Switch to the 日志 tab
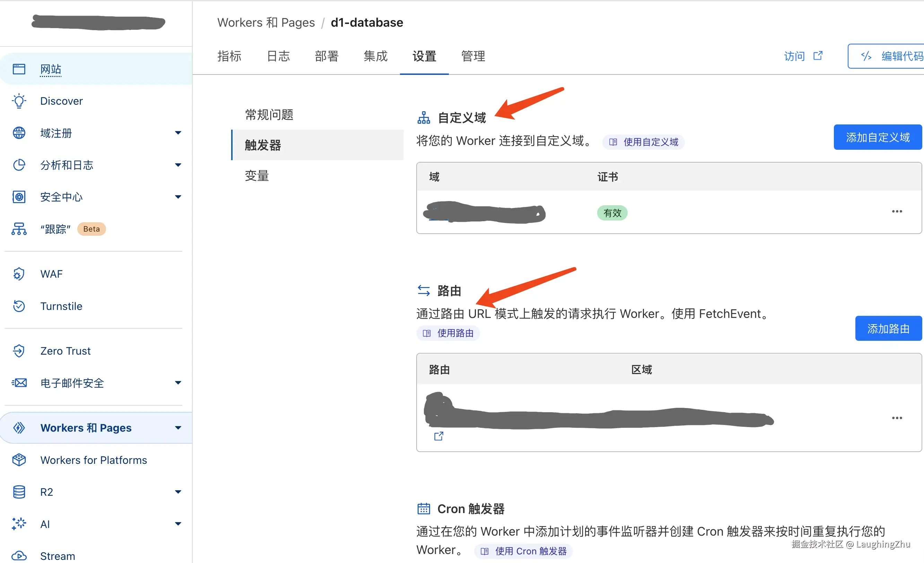 278,56
